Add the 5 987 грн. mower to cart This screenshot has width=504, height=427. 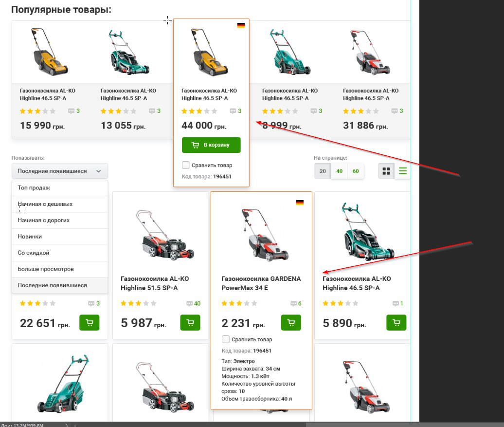tap(190, 322)
